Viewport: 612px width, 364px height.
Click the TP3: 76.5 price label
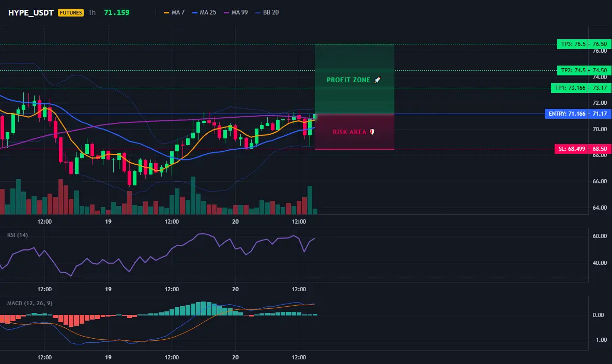pos(573,44)
